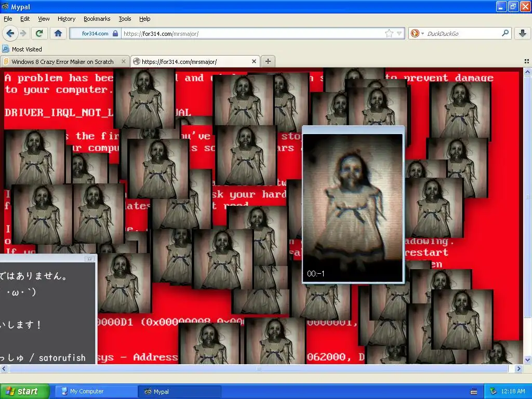Open the Help menu
532x399 pixels.
[144, 19]
